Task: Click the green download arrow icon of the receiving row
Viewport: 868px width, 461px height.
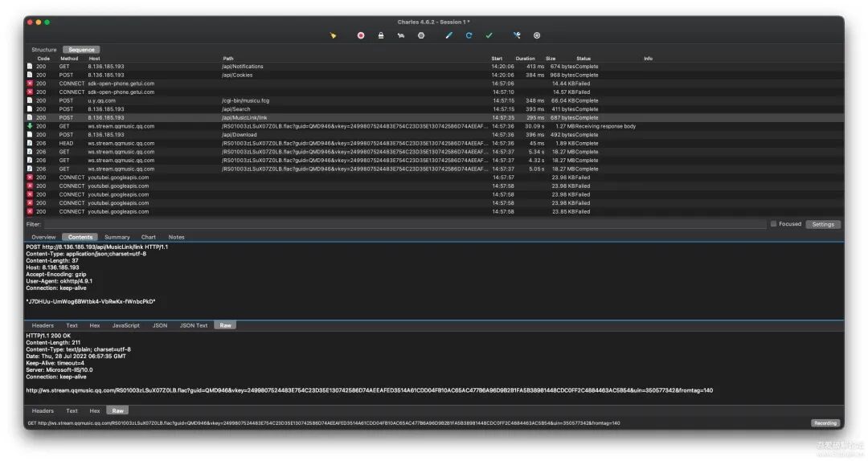Action: (x=30, y=126)
